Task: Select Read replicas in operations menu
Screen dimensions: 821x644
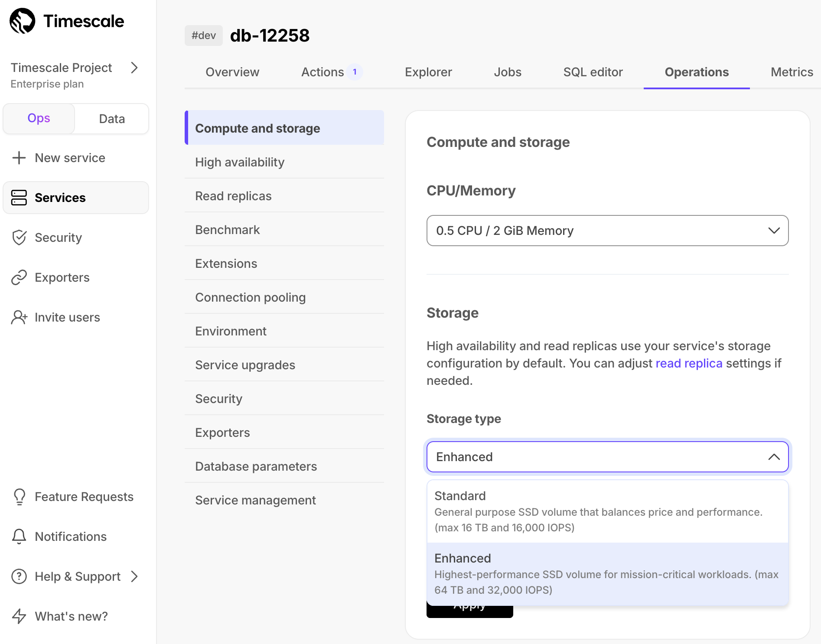Action: pyautogui.click(x=284, y=195)
